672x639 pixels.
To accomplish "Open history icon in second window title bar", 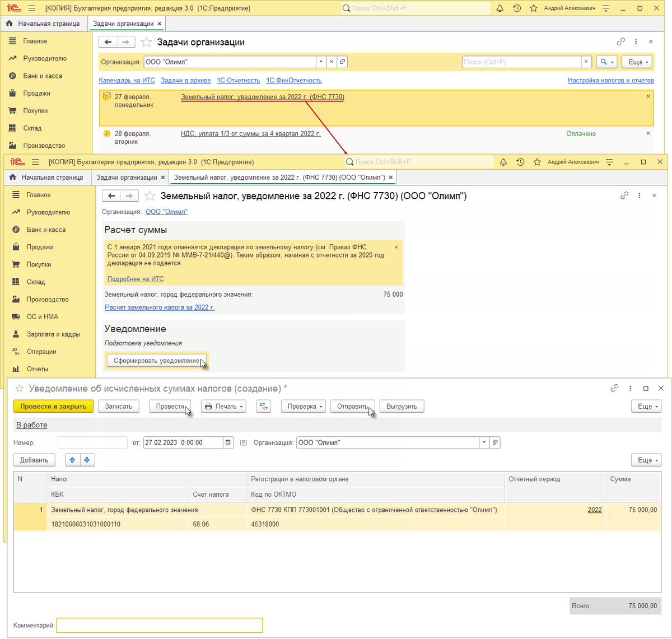I will click(x=520, y=162).
